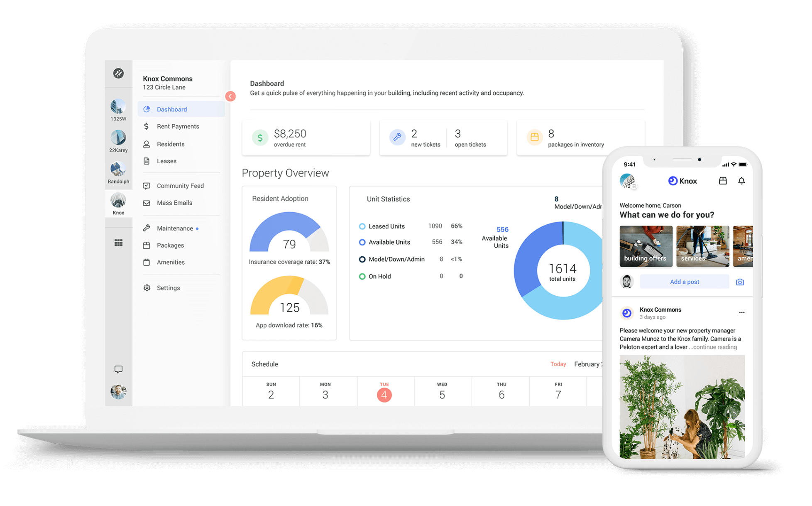Open the apps grid icon in sidebar
This screenshot has height=506, width=812.
coord(118,243)
